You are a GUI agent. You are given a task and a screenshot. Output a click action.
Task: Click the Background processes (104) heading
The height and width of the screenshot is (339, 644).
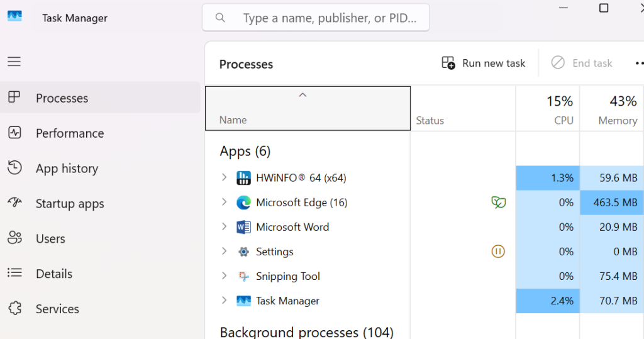[306, 332]
